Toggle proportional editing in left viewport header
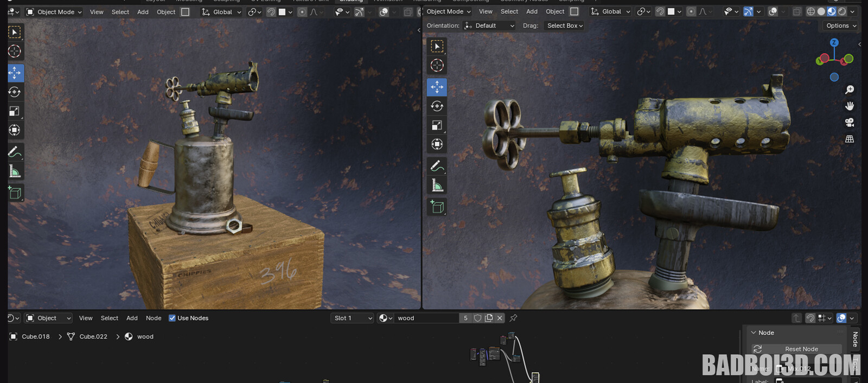Image resolution: width=868 pixels, height=383 pixels. [x=302, y=12]
